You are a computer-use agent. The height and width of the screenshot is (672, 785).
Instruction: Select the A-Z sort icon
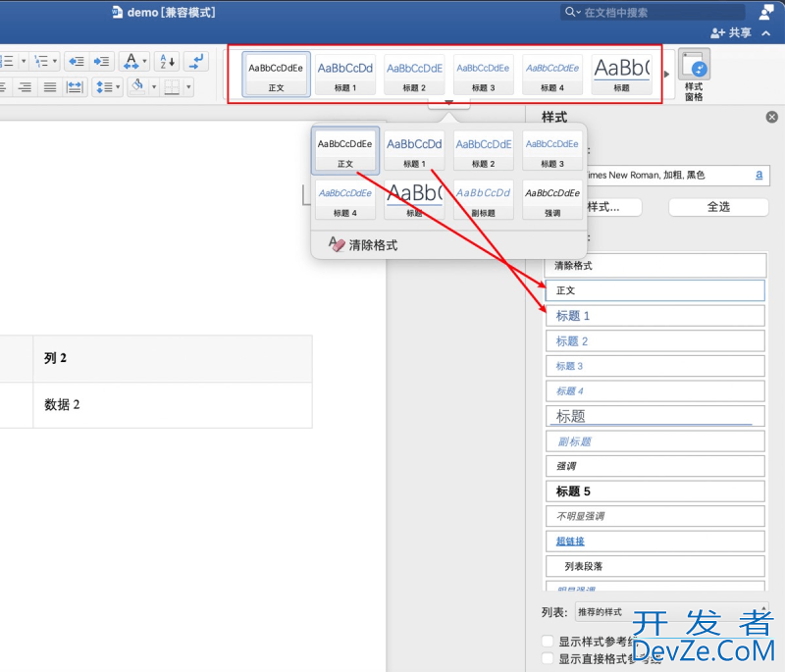(166, 61)
